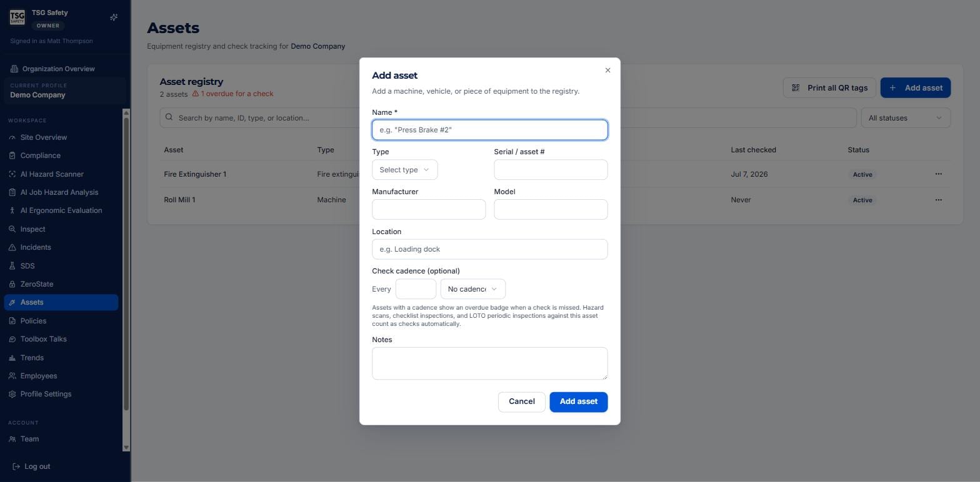980x482 pixels.
Task: Click the Location input field
Action: coord(489,249)
